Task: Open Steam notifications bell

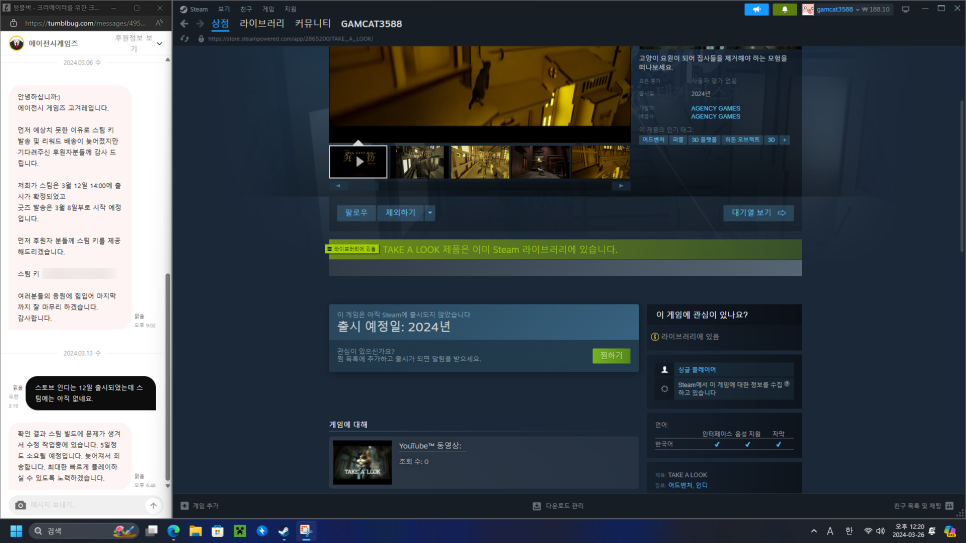Action: [x=784, y=9]
